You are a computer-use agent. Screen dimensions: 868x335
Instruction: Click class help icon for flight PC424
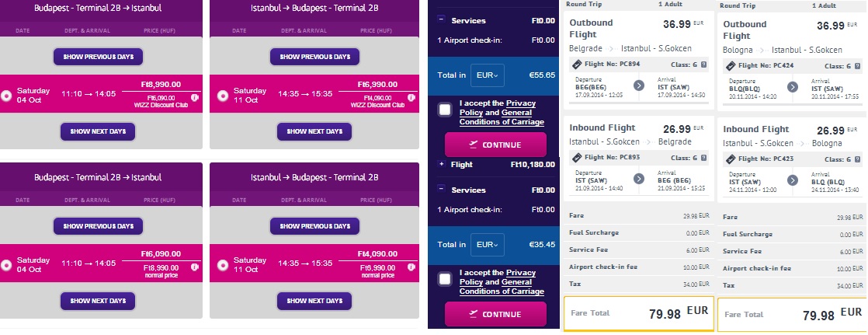pyautogui.click(x=858, y=67)
